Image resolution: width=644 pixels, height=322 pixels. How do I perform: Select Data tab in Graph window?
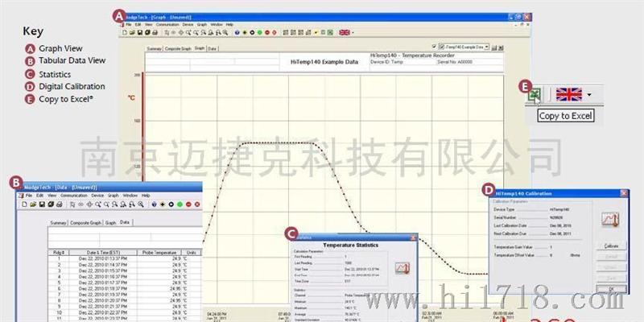[212, 48]
